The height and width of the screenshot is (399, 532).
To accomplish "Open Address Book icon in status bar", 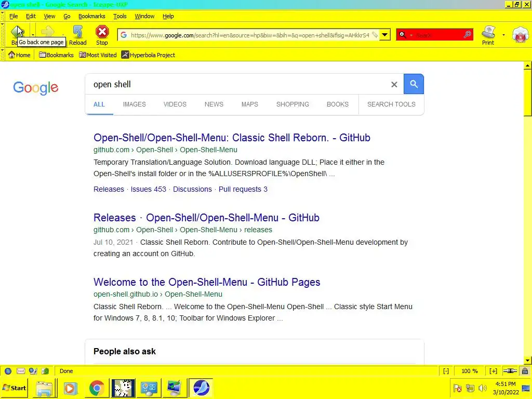I will click(45, 371).
